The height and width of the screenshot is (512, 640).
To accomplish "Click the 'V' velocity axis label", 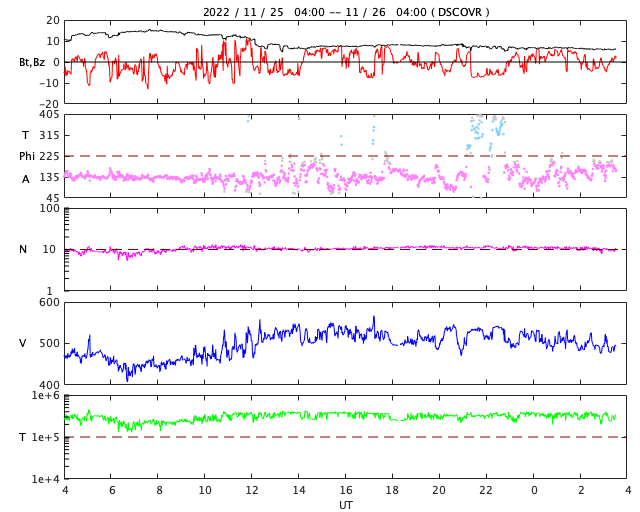I will click(23, 343).
